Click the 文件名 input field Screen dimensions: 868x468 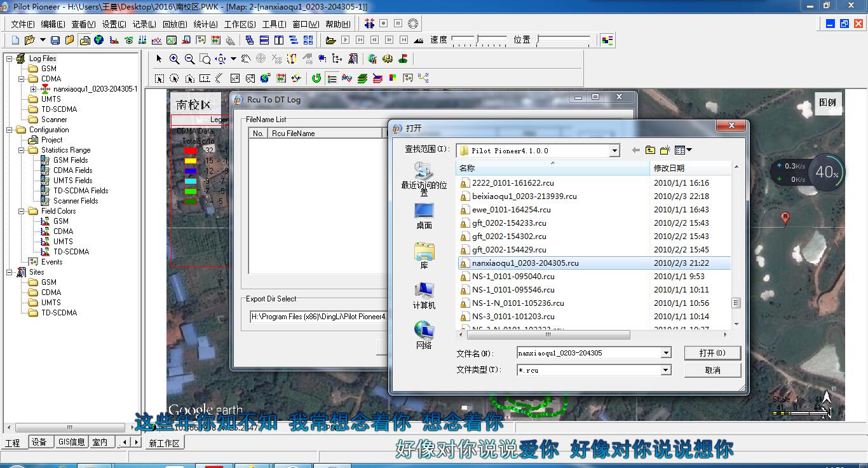click(589, 353)
